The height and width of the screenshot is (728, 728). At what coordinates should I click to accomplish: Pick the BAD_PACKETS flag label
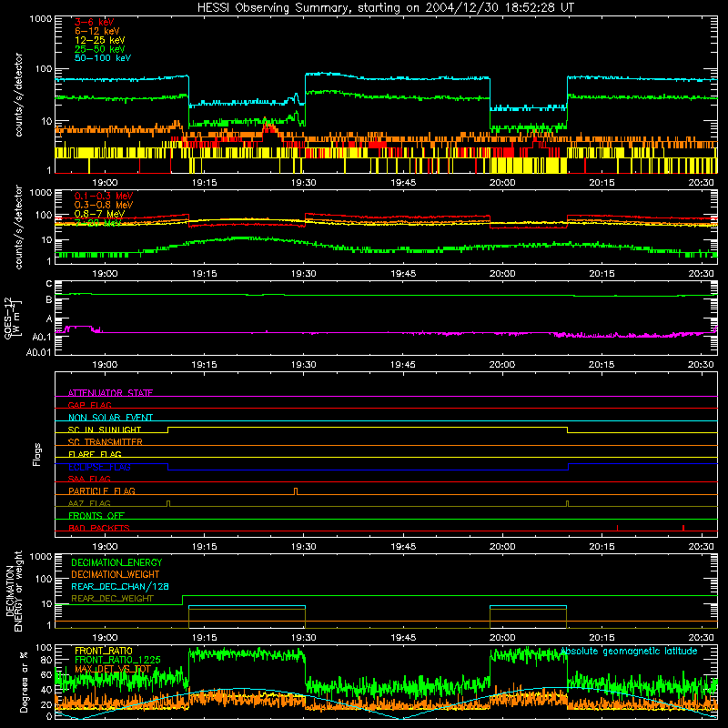click(x=99, y=528)
